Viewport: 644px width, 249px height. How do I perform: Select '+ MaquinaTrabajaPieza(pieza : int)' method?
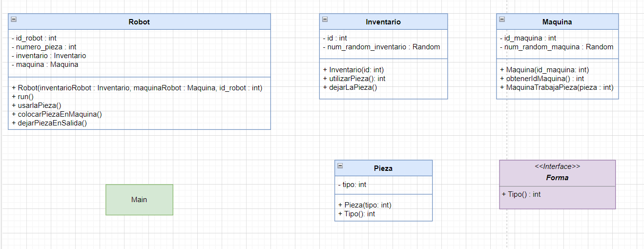[557, 87]
